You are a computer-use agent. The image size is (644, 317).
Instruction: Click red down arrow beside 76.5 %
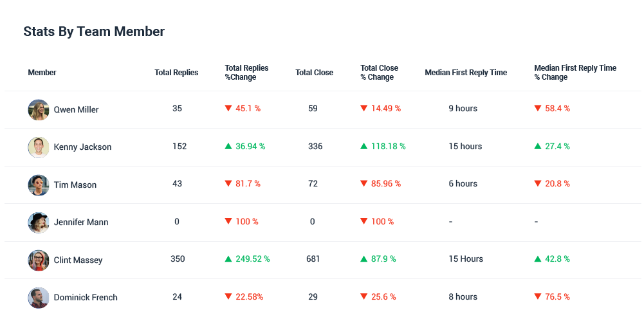(x=538, y=297)
